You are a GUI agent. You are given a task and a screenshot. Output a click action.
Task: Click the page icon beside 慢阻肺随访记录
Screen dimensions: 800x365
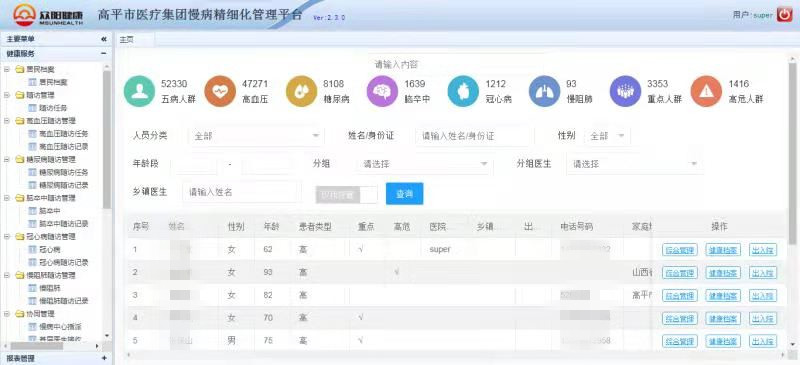(x=33, y=301)
